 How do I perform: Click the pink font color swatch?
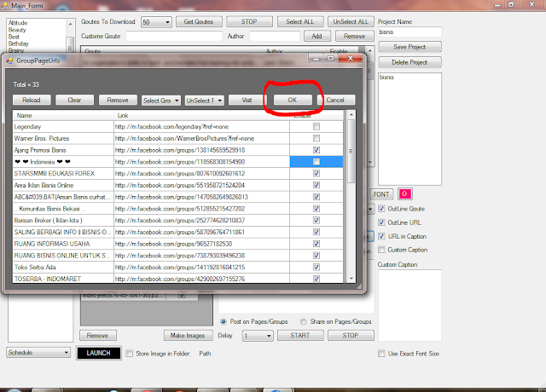[x=404, y=193]
